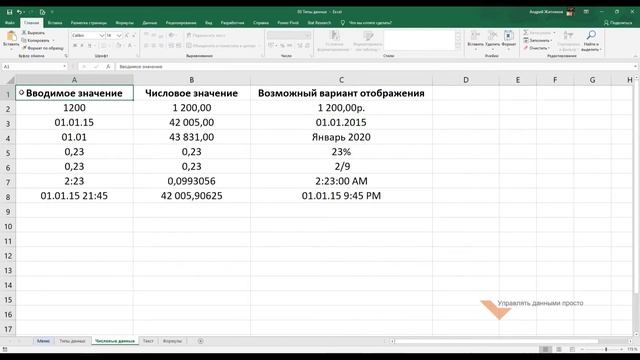This screenshot has height=360, width=640.
Task: Open the Меню sheet tab
Action: (43, 341)
